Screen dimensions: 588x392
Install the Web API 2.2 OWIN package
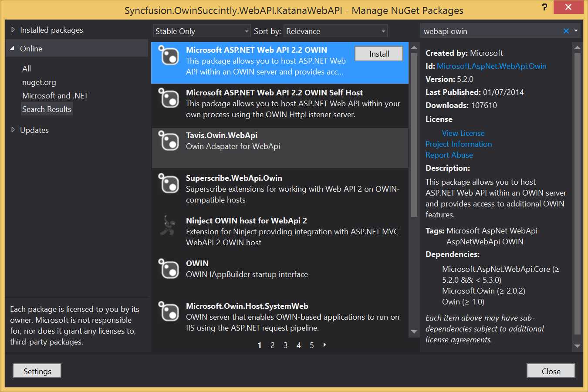point(379,54)
